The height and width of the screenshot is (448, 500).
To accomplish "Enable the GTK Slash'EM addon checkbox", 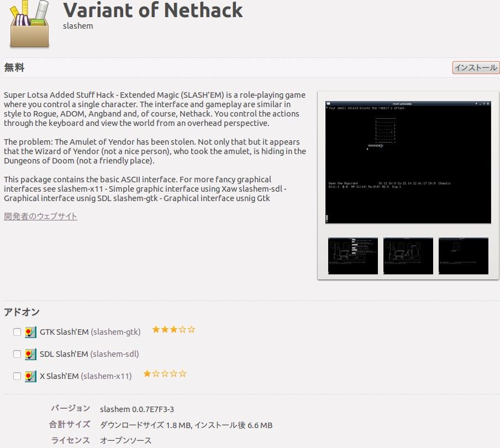I will tap(17, 332).
